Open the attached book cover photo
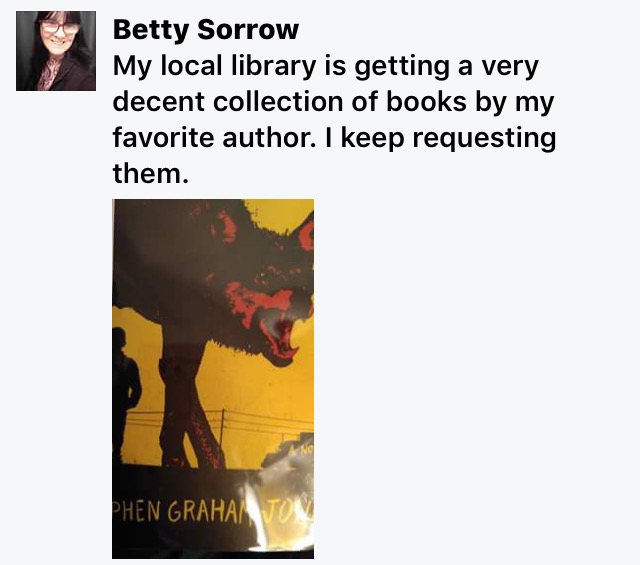The image size is (640, 565). (213, 379)
